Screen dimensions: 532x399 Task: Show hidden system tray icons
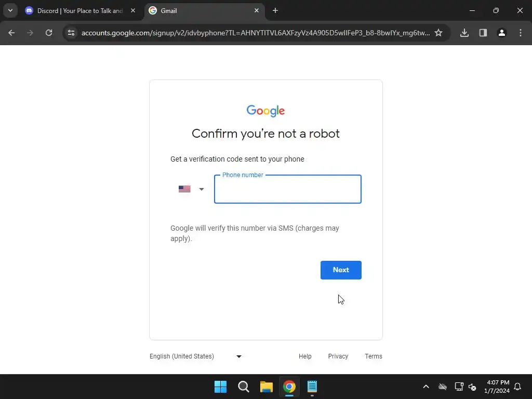[x=426, y=387]
